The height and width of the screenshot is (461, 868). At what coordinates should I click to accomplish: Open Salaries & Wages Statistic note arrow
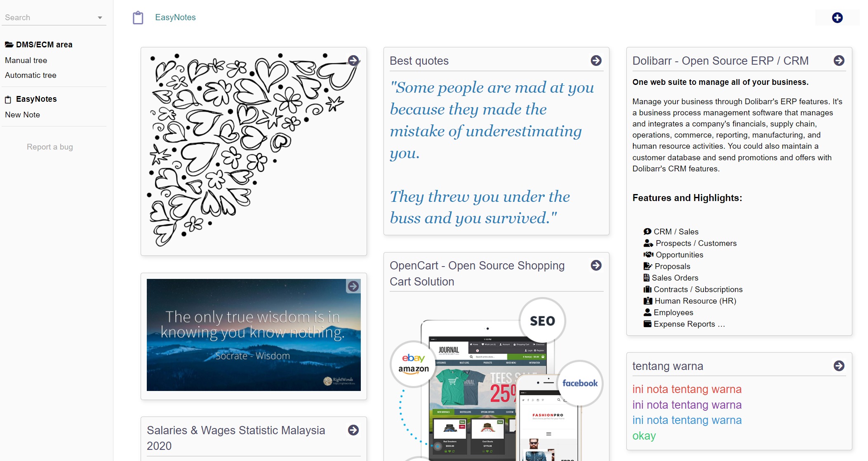point(353,430)
